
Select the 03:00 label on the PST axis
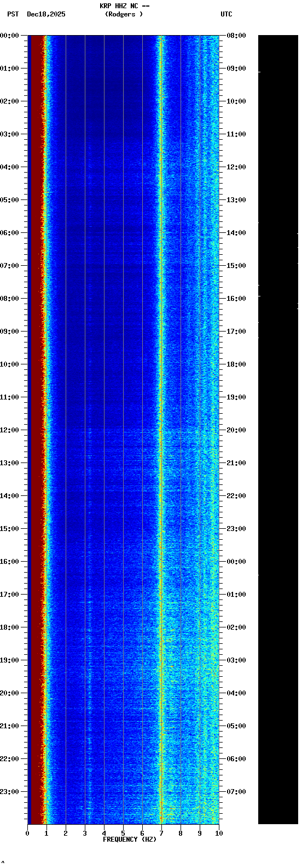pos(9,134)
